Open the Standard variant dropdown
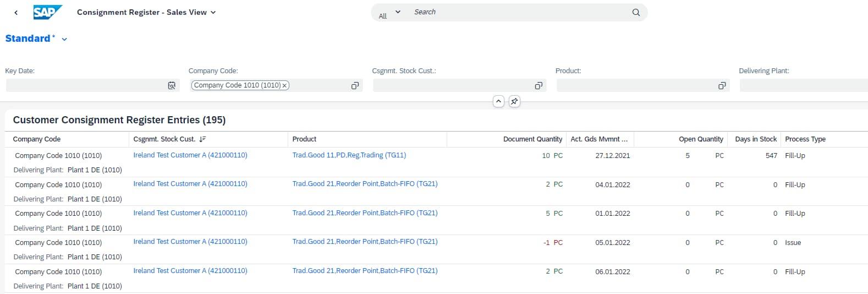868x294 pixels. pyautogui.click(x=64, y=39)
